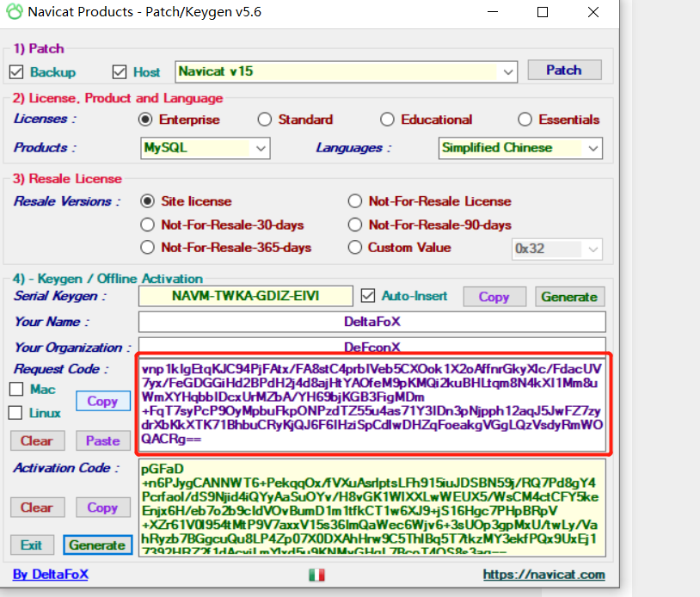Image resolution: width=700 pixels, height=597 pixels.
Task: Toggle the Backup checkbox
Action: pyautogui.click(x=16, y=72)
